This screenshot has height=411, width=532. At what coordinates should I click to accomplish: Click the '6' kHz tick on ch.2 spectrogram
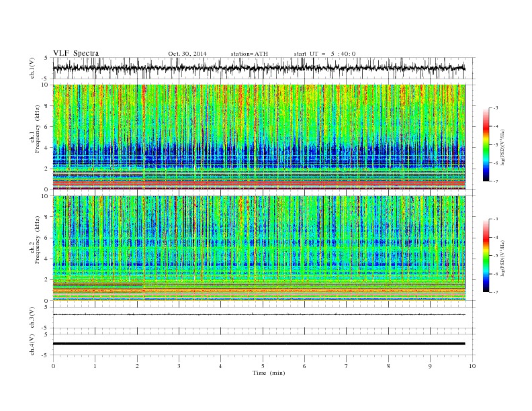(47, 238)
